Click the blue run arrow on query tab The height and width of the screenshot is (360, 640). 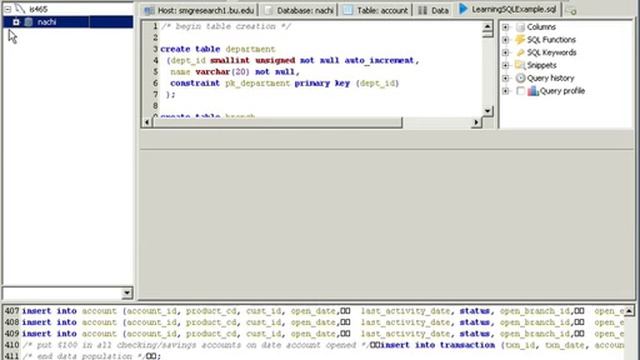click(x=463, y=9)
